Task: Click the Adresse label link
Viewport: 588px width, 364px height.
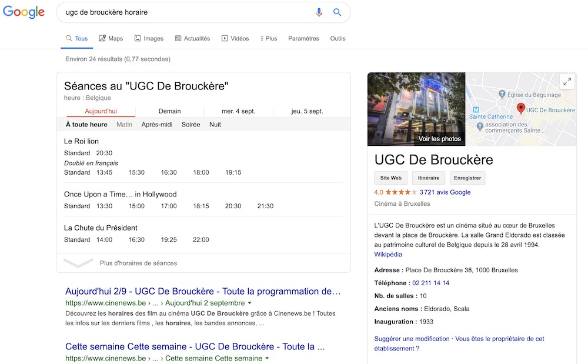Action: coord(389,270)
